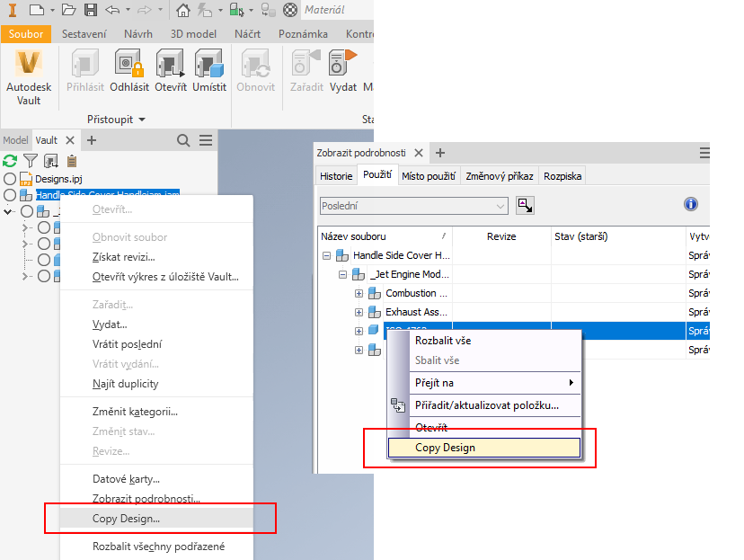
Task: Close the Zobrazit podrobnosti tab
Action: point(419,153)
